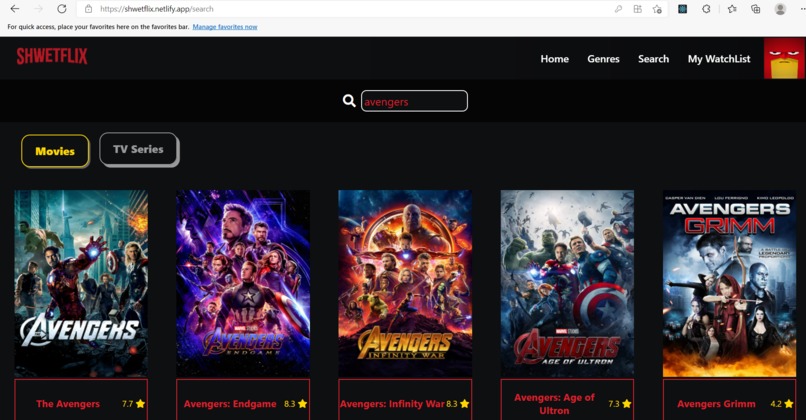Open Avengers: Endgame poster

click(243, 283)
